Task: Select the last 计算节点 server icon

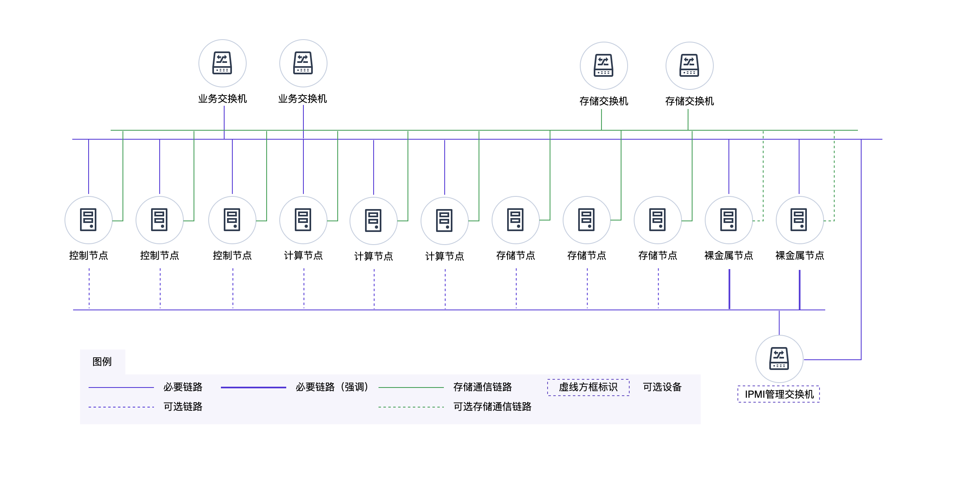Action: [444, 221]
